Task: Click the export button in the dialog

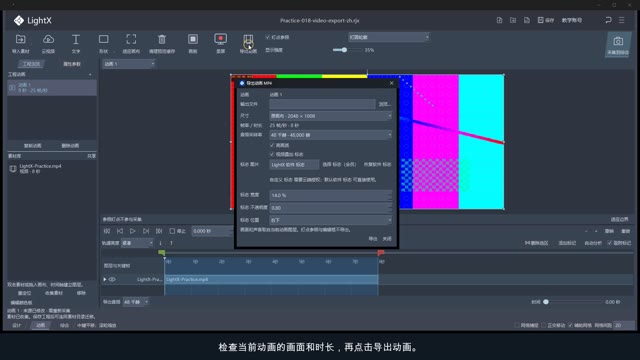Action: click(373, 238)
